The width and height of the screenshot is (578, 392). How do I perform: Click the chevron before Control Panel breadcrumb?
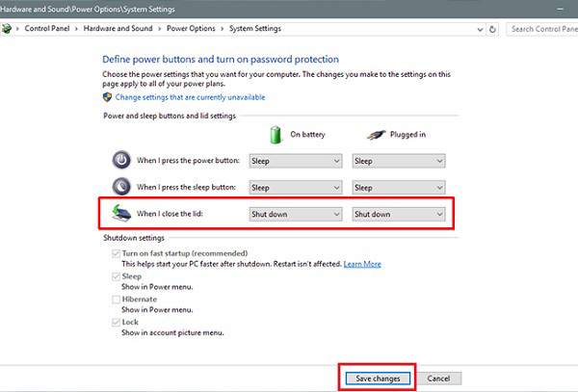click(17, 29)
